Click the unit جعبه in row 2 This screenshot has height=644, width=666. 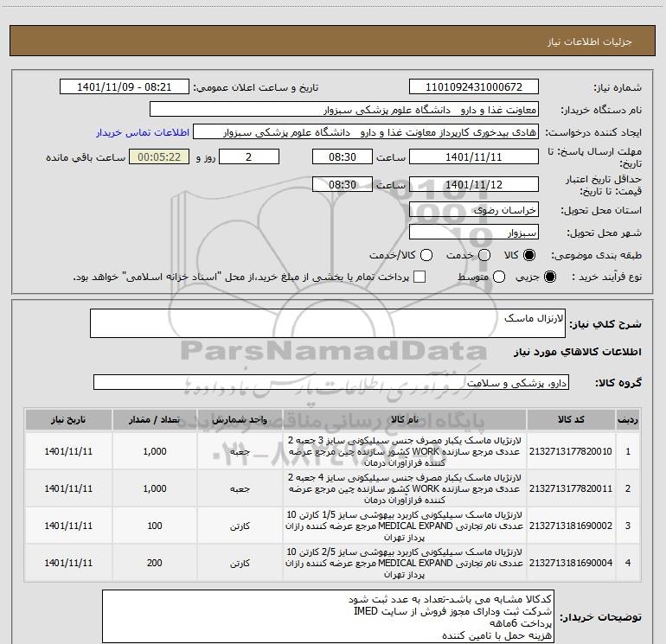tap(240, 489)
